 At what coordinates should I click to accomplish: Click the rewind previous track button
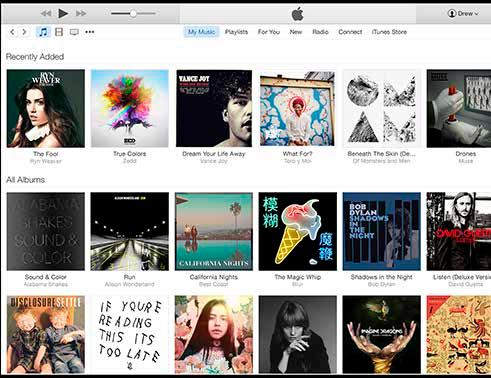click(x=46, y=14)
